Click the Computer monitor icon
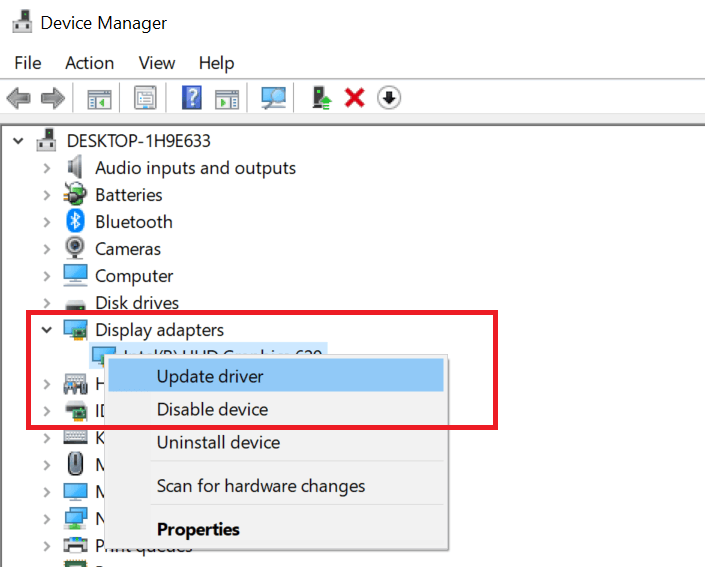 point(75,275)
